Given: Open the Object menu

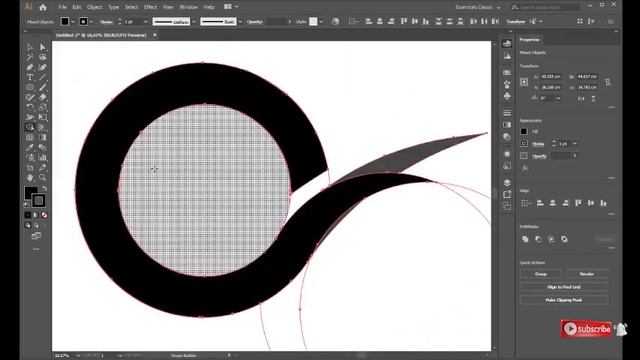Looking at the screenshot, I should 95,7.
